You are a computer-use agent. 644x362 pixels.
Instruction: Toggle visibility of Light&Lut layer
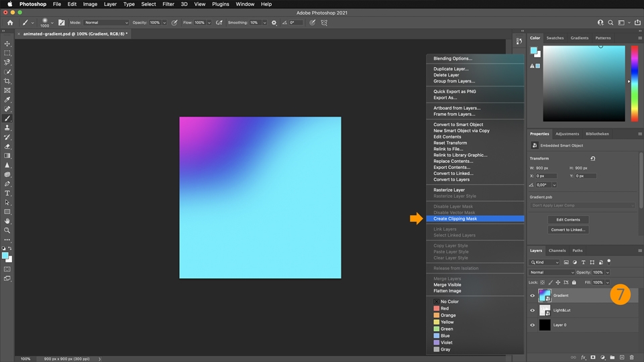(533, 310)
